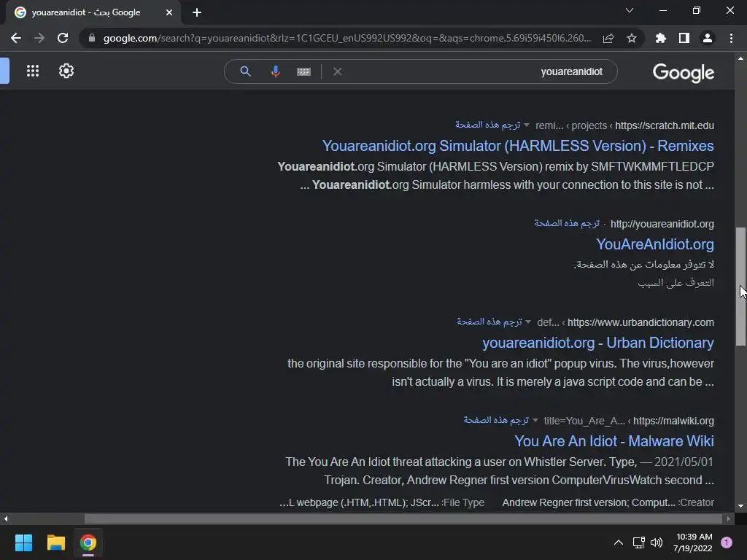The width and height of the screenshot is (747, 560).
Task: View site info via the lock icon
Action: pyautogui.click(x=92, y=38)
